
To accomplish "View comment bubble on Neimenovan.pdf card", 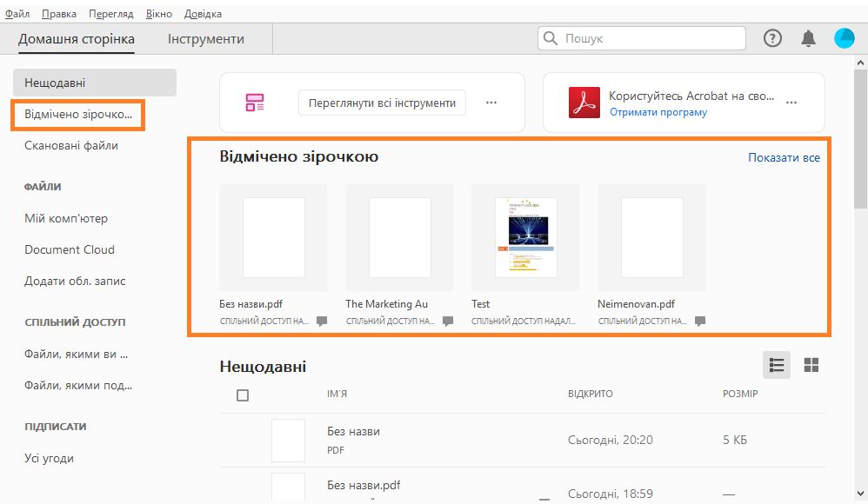I will point(700,321).
